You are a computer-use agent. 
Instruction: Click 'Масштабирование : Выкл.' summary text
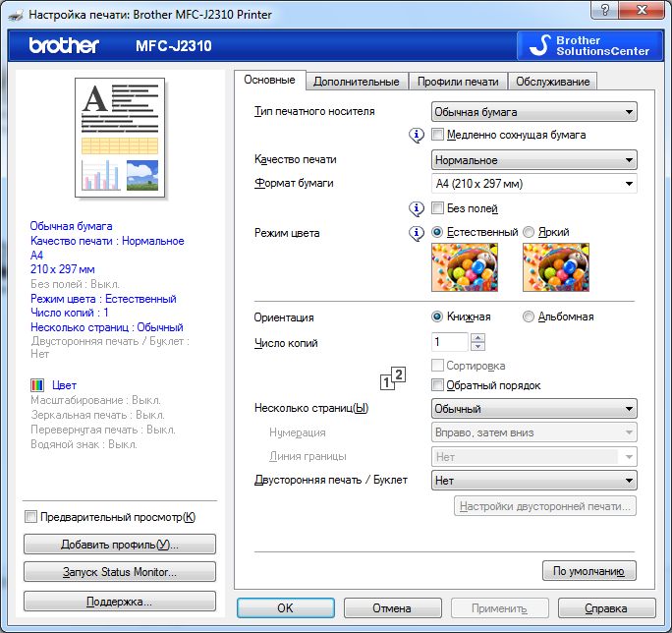click(x=95, y=400)
